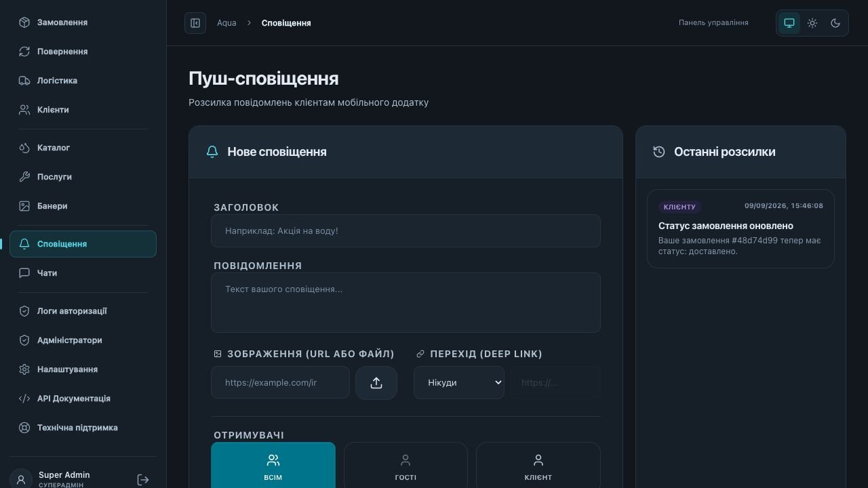Open Налаштування in the sidebar
Screen dimensions: 868x488
83,369
